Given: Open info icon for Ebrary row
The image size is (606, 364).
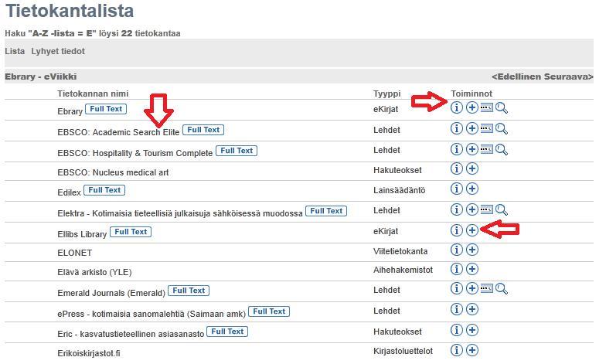Looking at the screenshot, I should [456, 107].
